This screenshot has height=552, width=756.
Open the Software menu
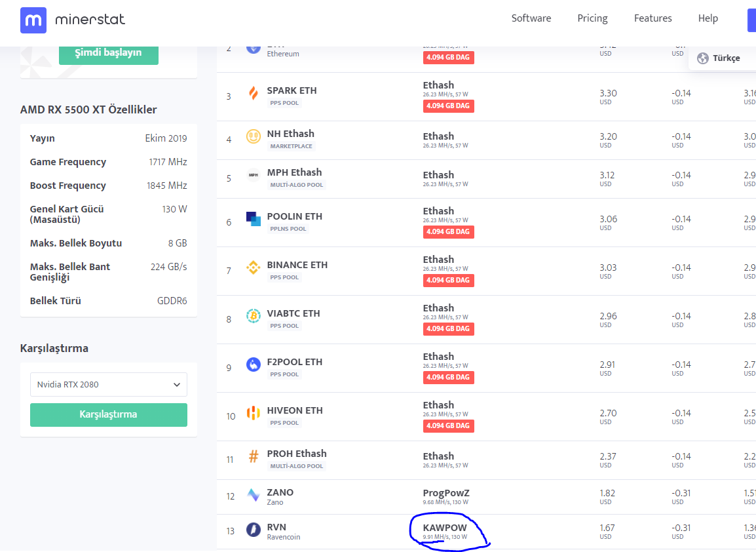click(x=531, y=18)
